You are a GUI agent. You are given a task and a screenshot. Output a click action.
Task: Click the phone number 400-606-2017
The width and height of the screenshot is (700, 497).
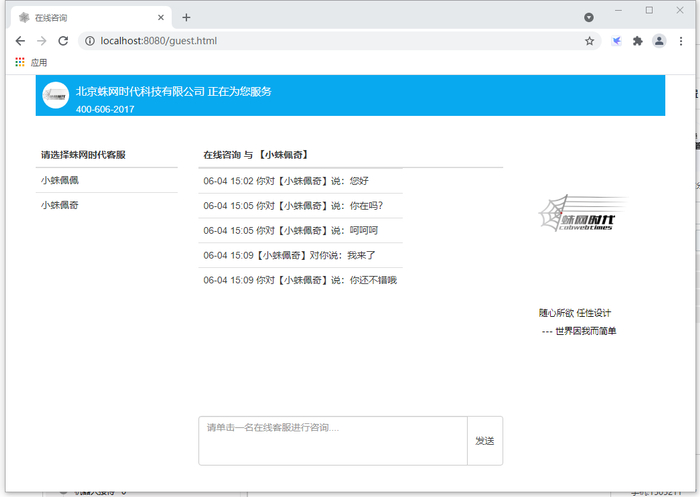point(105,109)
